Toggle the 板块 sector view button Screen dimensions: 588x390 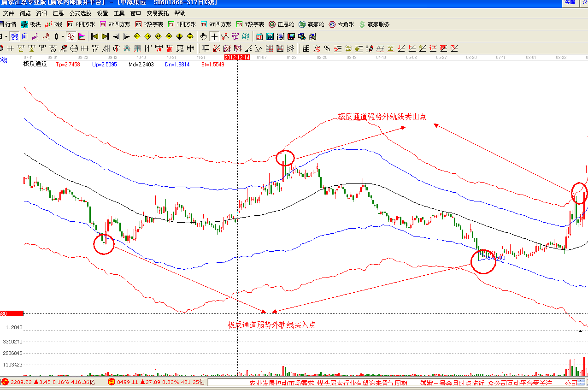[x=30, y=24]
